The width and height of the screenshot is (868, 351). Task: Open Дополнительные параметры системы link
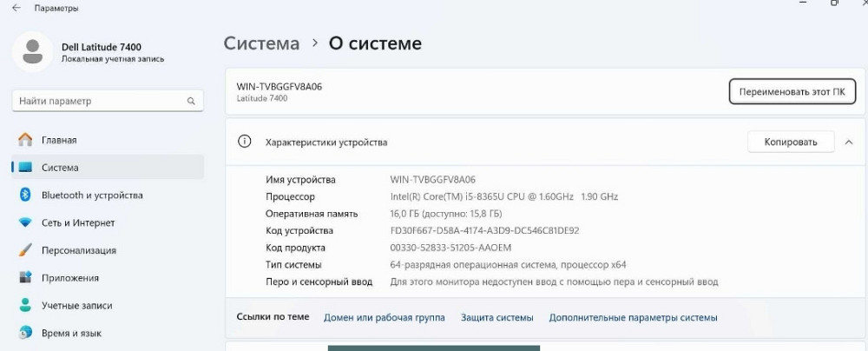633,318
